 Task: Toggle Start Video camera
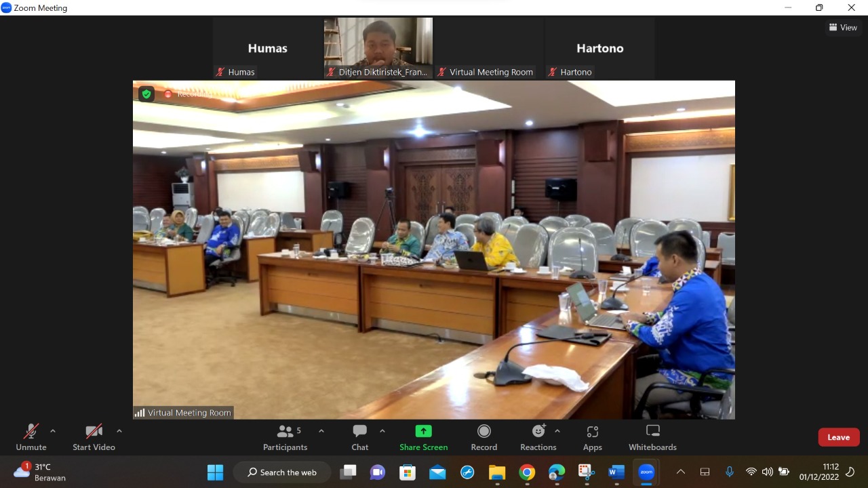pos(94,437)
